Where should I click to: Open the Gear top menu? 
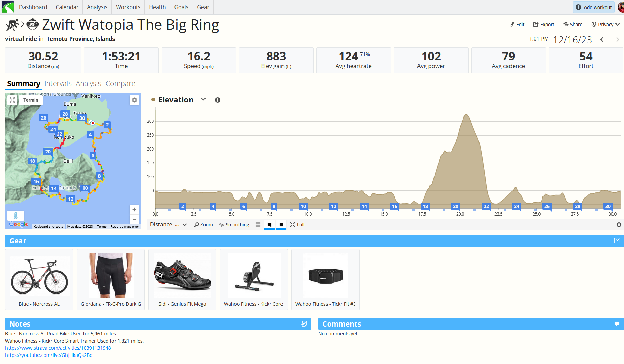click(x=203, y=7)
